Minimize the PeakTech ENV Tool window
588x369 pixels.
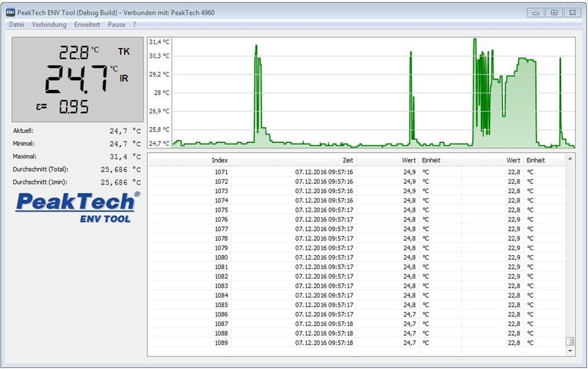pos(535,12)
